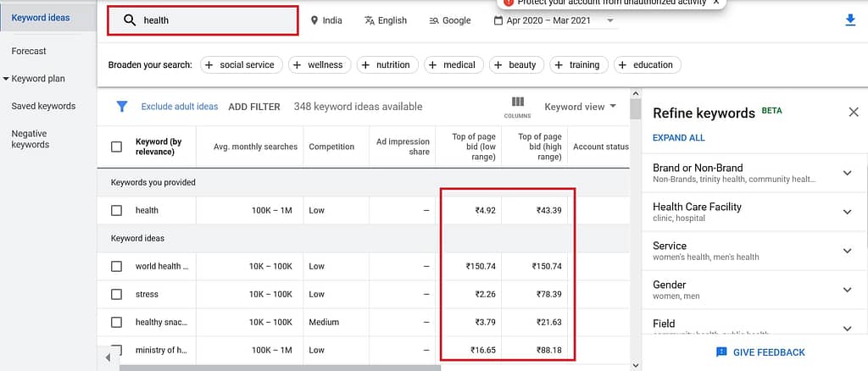Add wellness to broaden search
868x371 pixels.
(x=320, y=64)
